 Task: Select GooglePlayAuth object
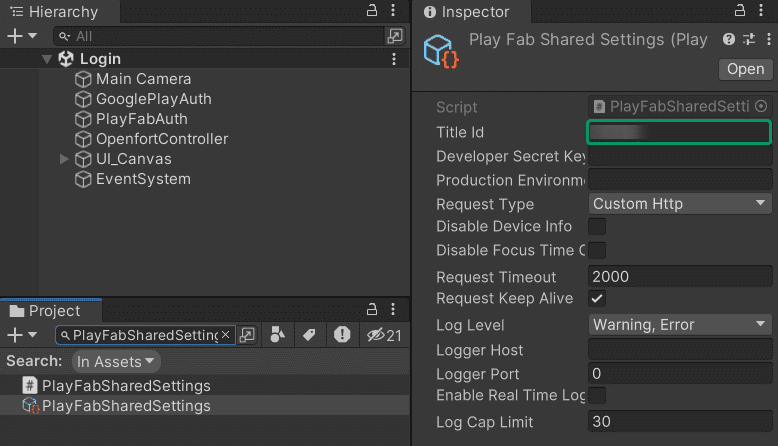point(154,99)
